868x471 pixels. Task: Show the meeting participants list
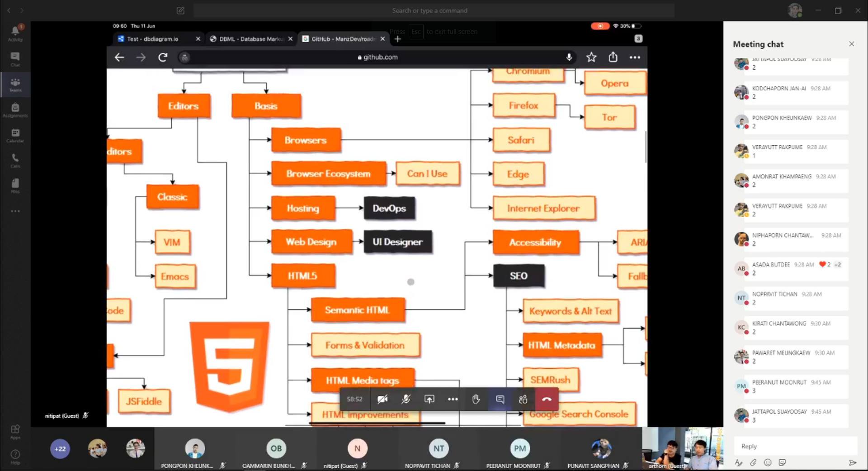point(523,399)
